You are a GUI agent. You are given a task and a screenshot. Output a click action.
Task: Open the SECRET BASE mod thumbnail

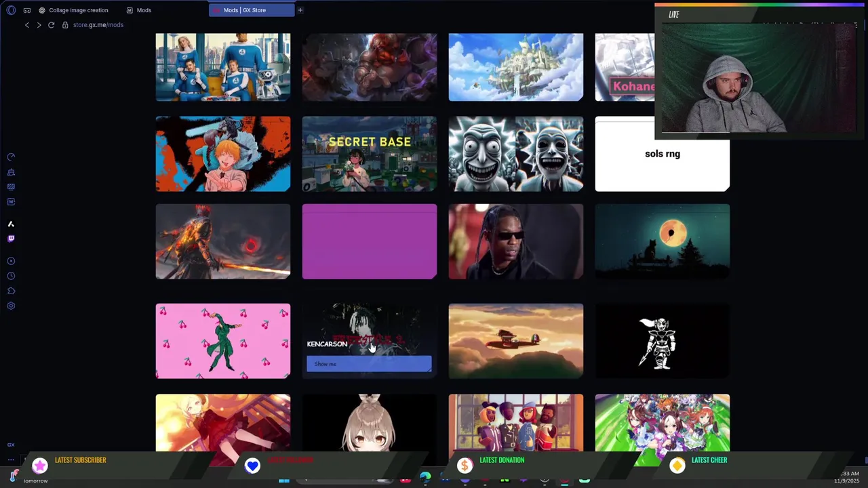point(370,154)
